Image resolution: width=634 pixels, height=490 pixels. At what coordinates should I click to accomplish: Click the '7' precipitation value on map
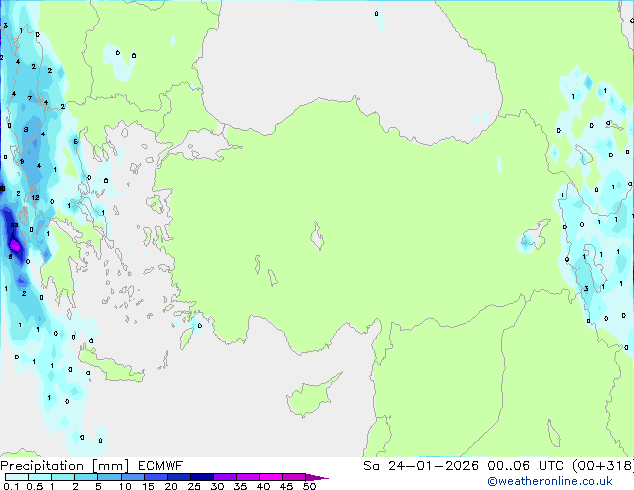tap(30, 98)
